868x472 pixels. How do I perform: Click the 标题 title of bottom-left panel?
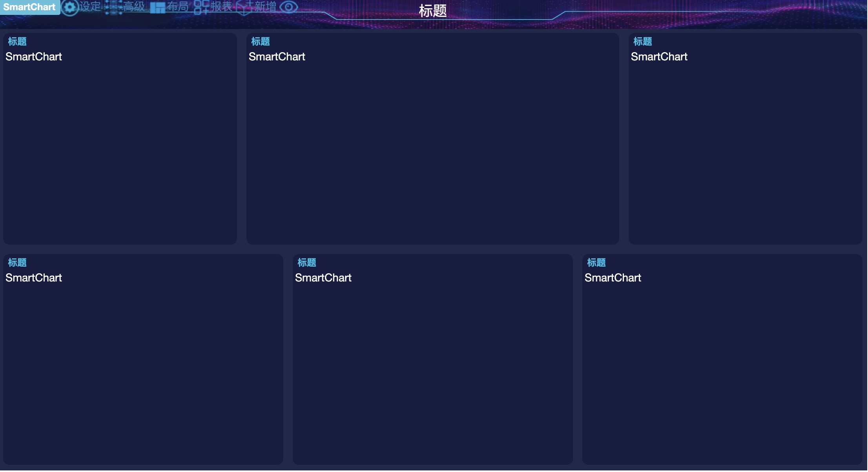point(17,263)
